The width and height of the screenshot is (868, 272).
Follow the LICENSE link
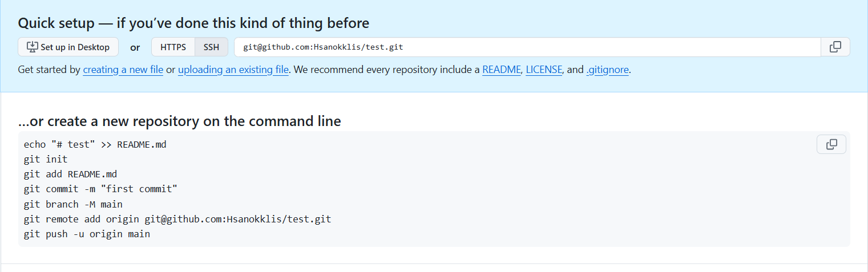click(543, 70)
